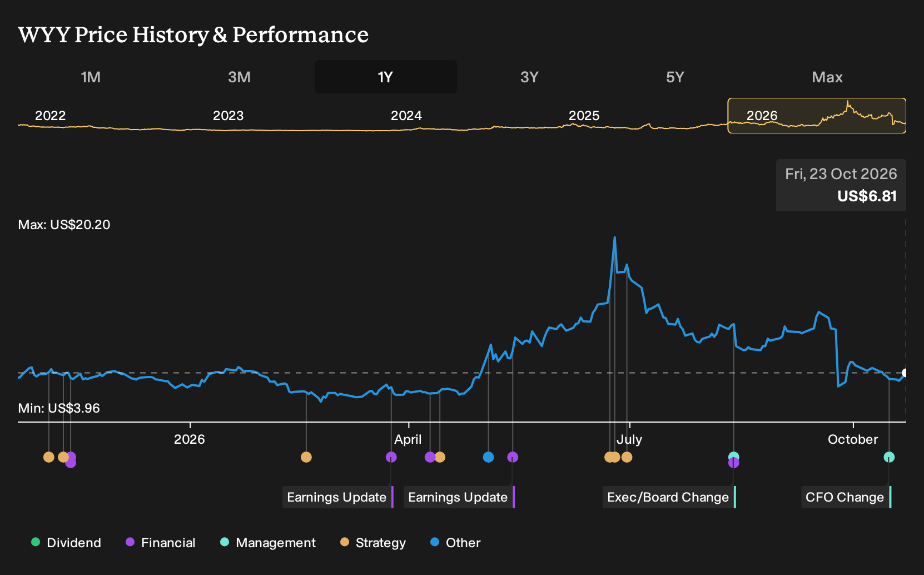Select the 3M time range tab
The height and width of the screenshot is (575, 924).
tap(239, 77)
